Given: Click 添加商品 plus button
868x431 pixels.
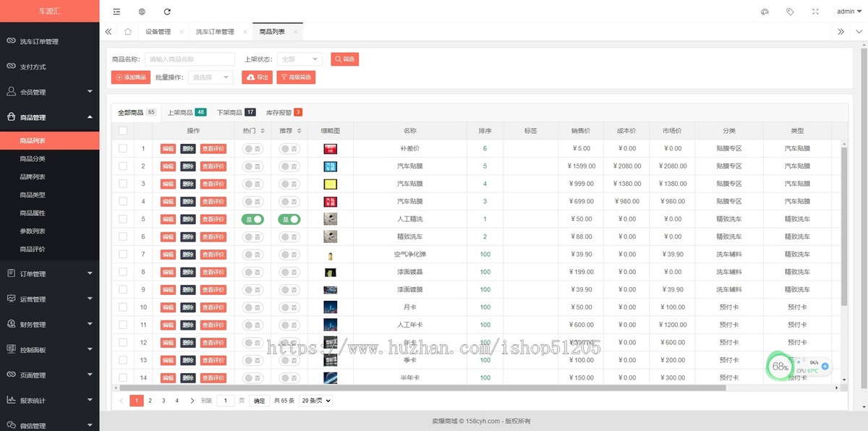Looking at the screenshot, I should coord(131,77).
